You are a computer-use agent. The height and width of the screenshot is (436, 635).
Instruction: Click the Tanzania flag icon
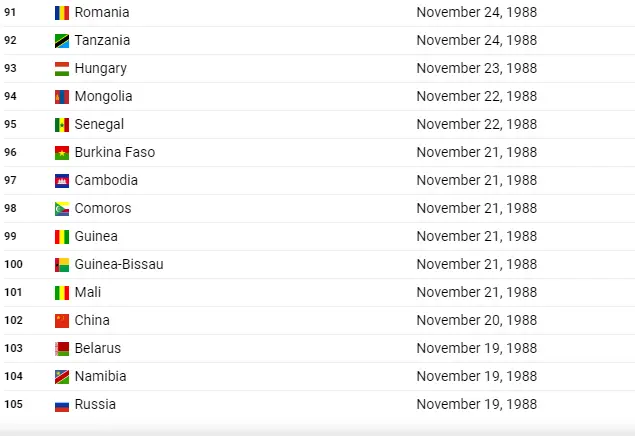(62, 41)
